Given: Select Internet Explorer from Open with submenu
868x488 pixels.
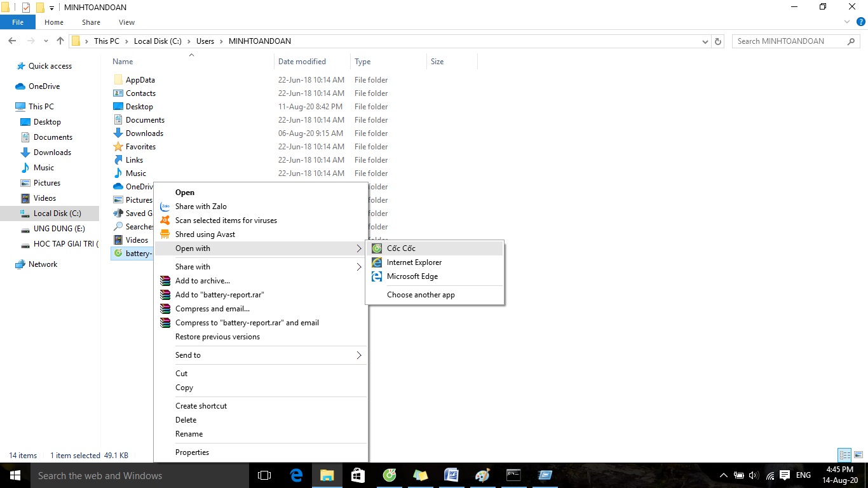Looking at the screenshot, I should pyautogui.click(x=414, y=262).
